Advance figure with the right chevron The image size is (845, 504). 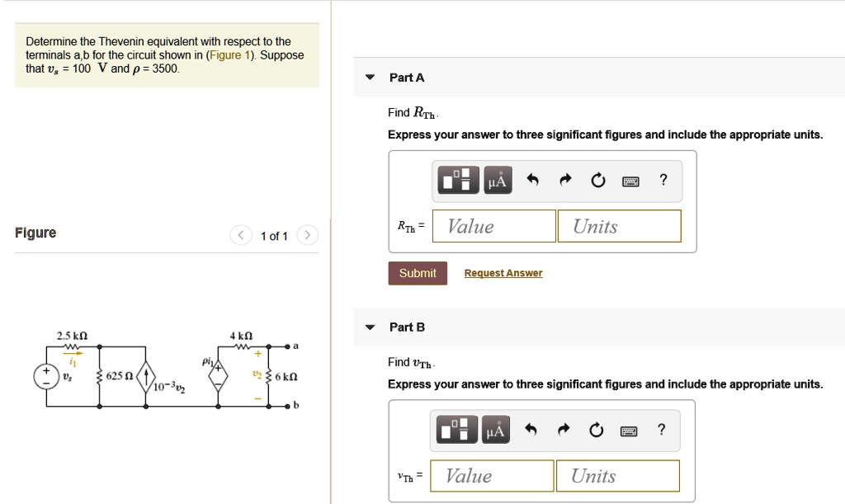click(307, 235)
